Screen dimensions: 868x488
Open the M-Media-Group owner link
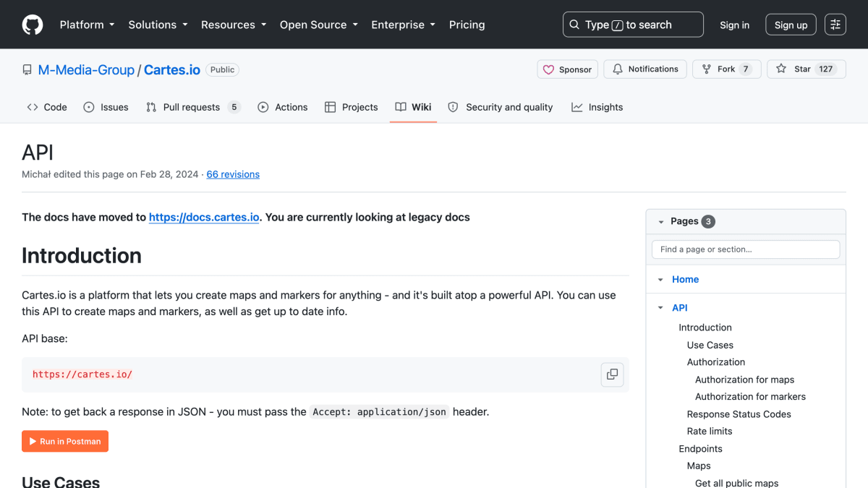(x=86, y=70)
